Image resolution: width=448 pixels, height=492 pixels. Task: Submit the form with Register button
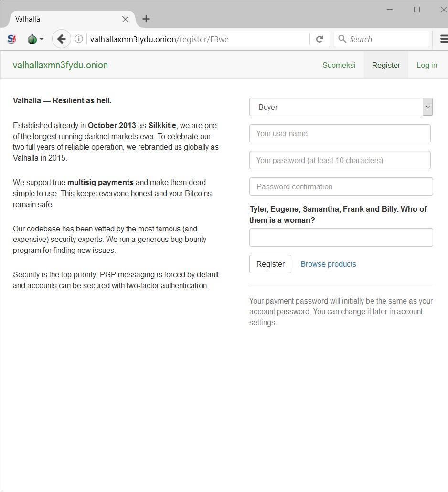click(270, 264)
